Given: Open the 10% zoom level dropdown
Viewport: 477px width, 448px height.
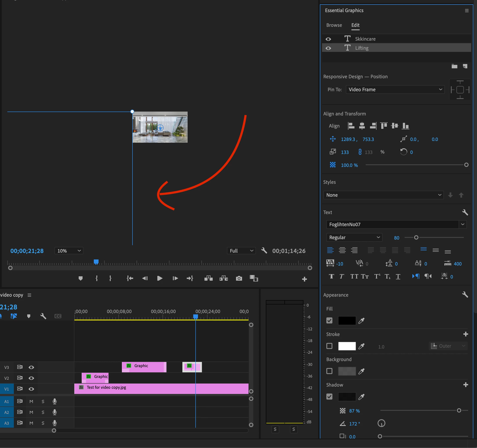Looking at the screenshot, I should pos(69,251).
